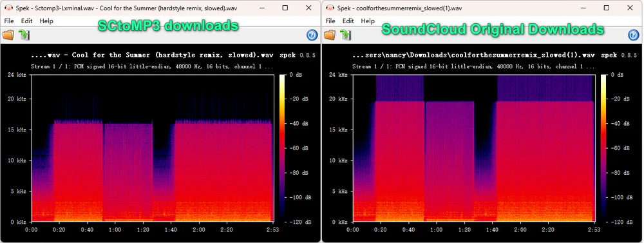Click the Spek app icon in left title bar
This screenshot has width=644, height=243.
point(8,8)
